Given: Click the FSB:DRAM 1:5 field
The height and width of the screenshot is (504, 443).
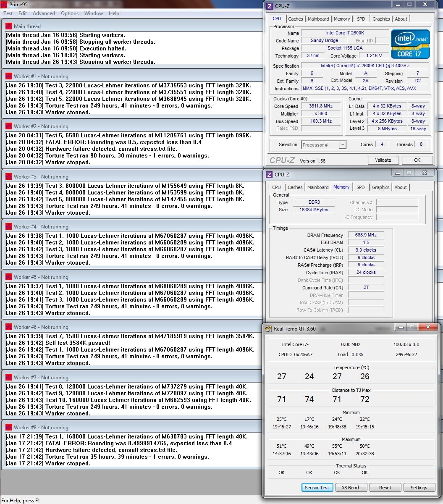Looking at the screenshot, I should (x=366, y=243).
